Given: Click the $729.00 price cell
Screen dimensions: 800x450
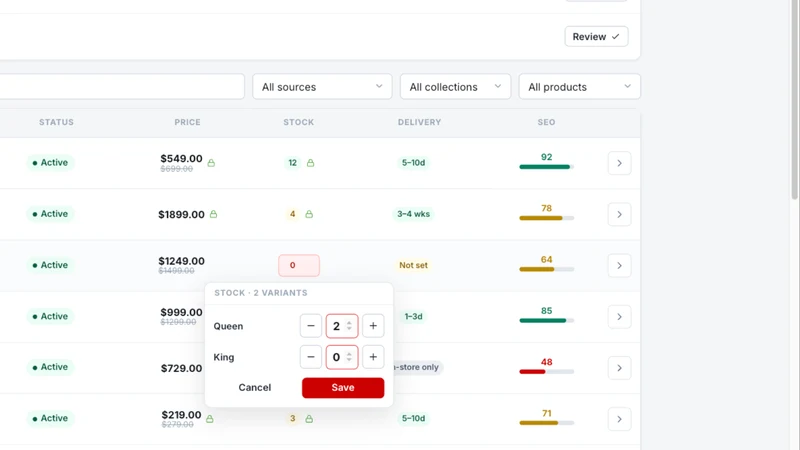Looking at the screenshot, I should (181, 368).
